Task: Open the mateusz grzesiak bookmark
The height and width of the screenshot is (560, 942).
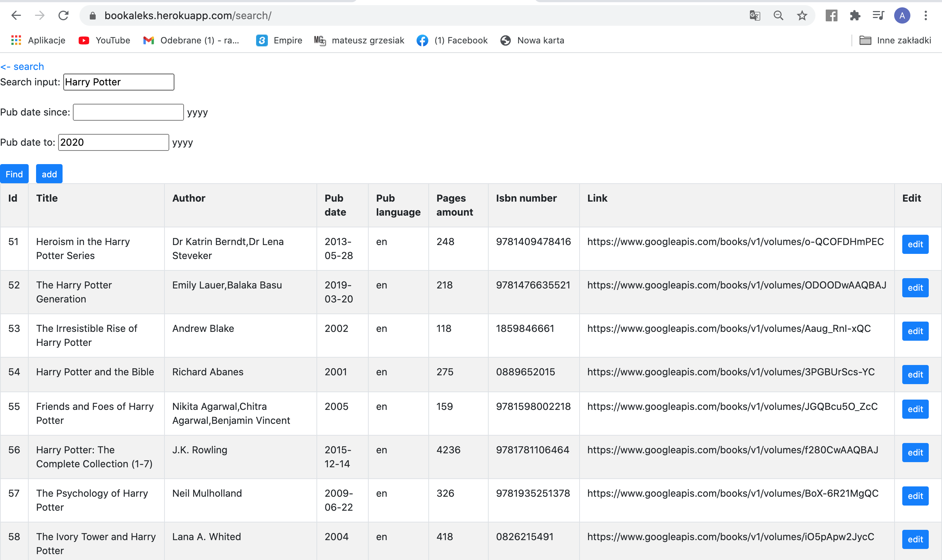Action: coord(359,40)
